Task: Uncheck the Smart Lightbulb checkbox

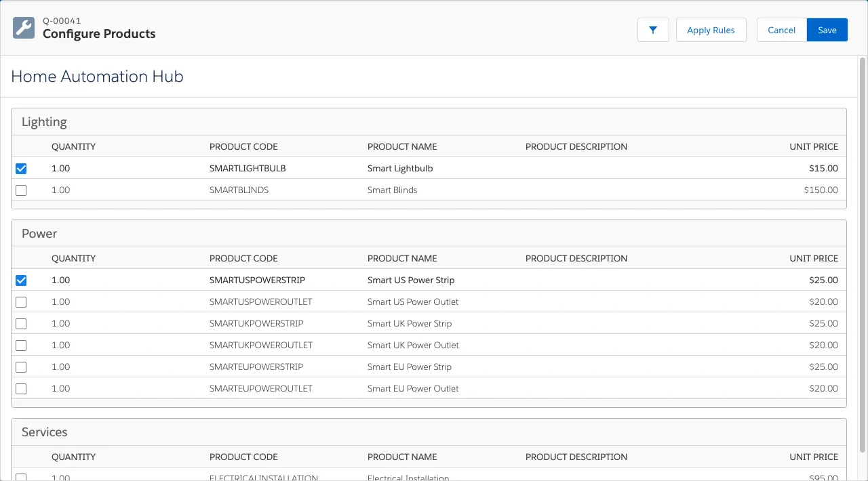Action: pyautogui.click(x=21, y=169)
